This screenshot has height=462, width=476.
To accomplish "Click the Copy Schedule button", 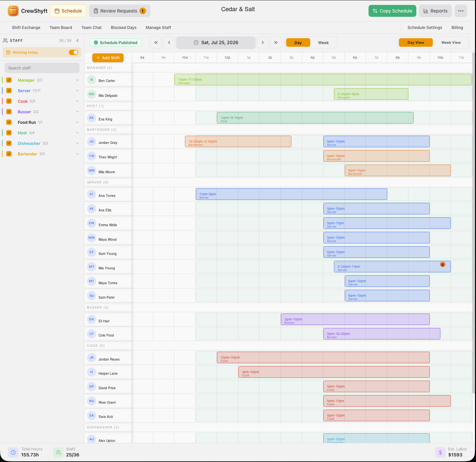I will tap(392, 11).
